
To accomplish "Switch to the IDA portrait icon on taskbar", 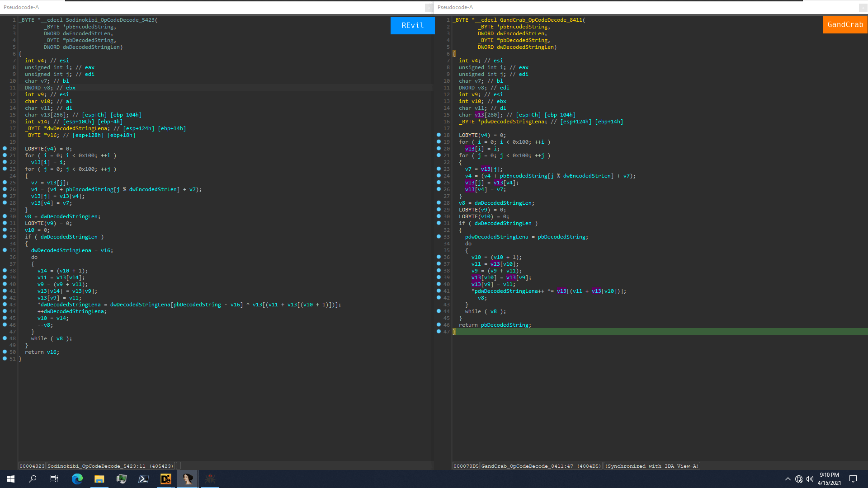I will click(x=188, y=479).
